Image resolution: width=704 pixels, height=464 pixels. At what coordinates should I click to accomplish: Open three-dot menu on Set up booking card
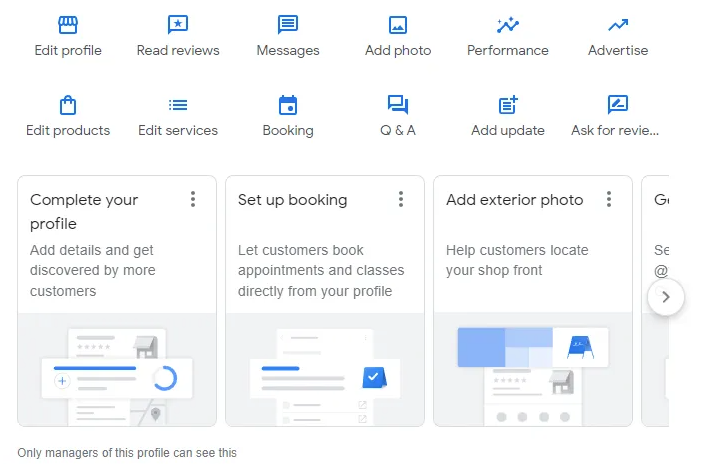(x=401, y=200)
